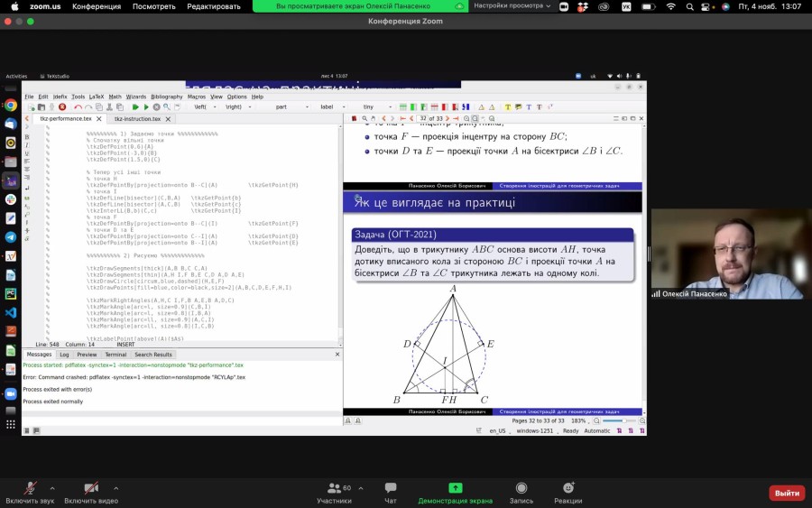Open video options arrow beside Включить видео
Viewport: 812px width, 508px height.
pyautogui.click(x=116, y=488)
